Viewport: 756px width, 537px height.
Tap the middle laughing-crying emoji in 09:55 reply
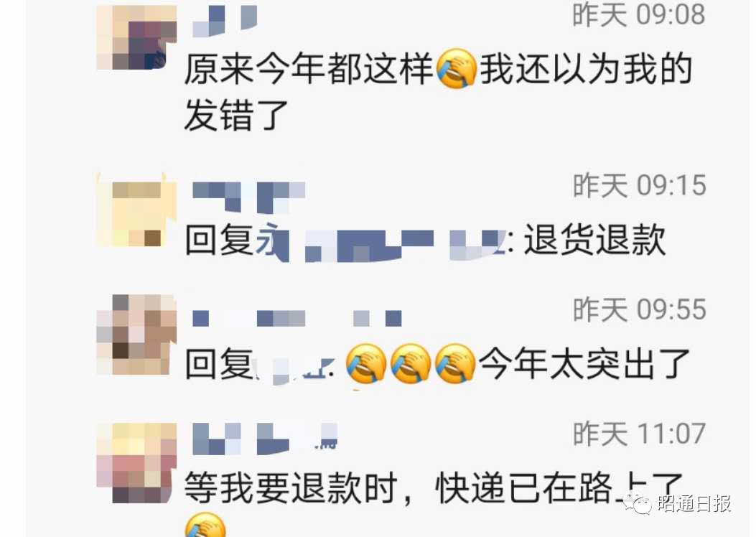[x=410, y=364]
